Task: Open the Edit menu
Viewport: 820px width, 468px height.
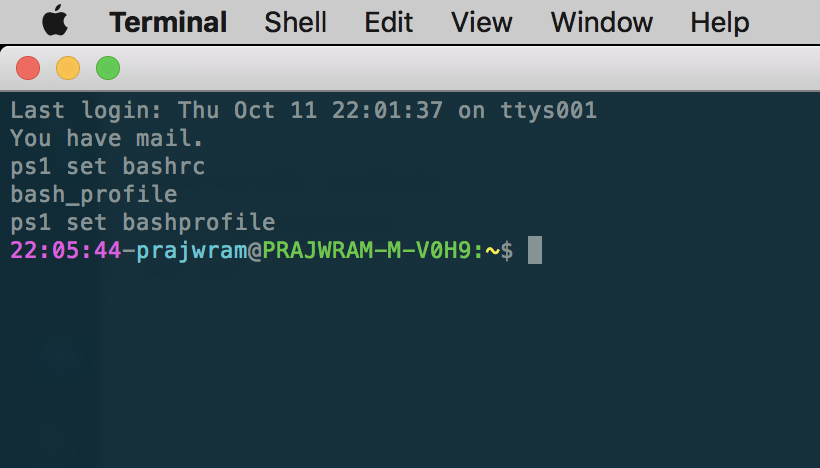Action: click(x=389, y=22)
